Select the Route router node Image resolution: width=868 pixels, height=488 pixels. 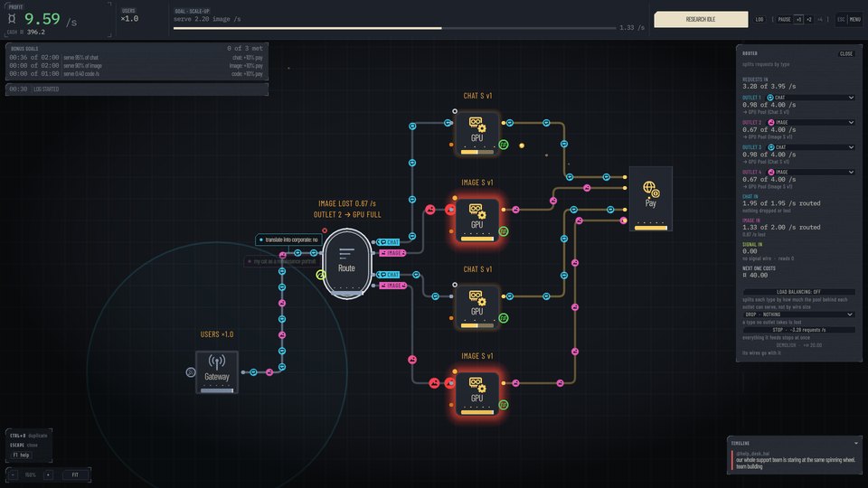coord(347,263)
